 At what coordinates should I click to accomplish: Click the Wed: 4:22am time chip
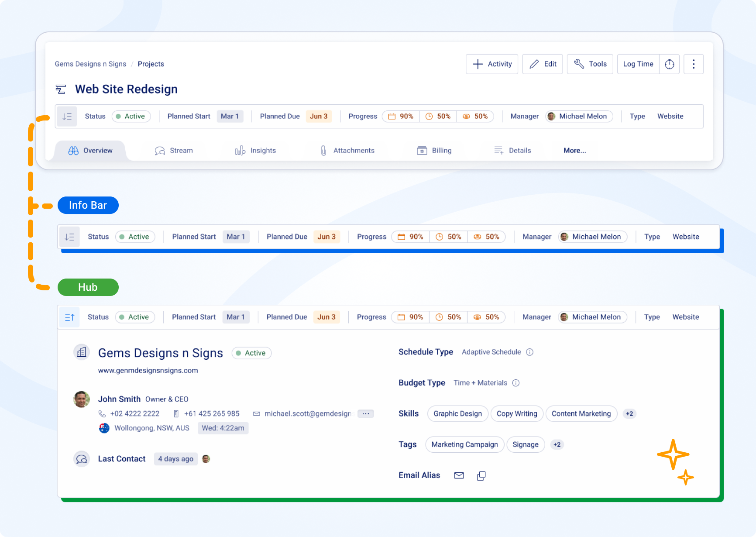[x=223, y=428]
